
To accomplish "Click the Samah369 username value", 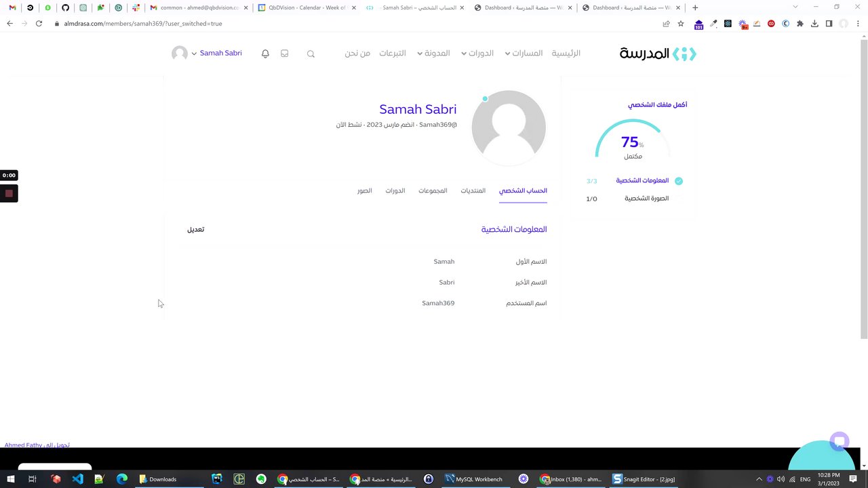I will click(438, 303).
